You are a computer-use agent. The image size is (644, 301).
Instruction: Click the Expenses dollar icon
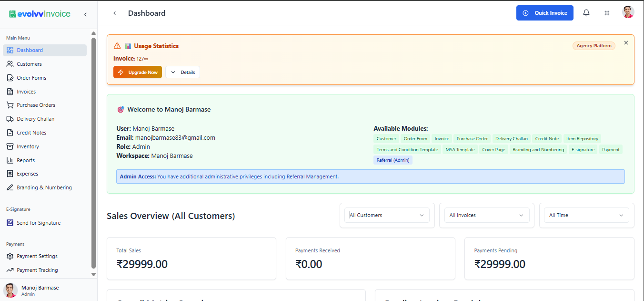(10, 174)
